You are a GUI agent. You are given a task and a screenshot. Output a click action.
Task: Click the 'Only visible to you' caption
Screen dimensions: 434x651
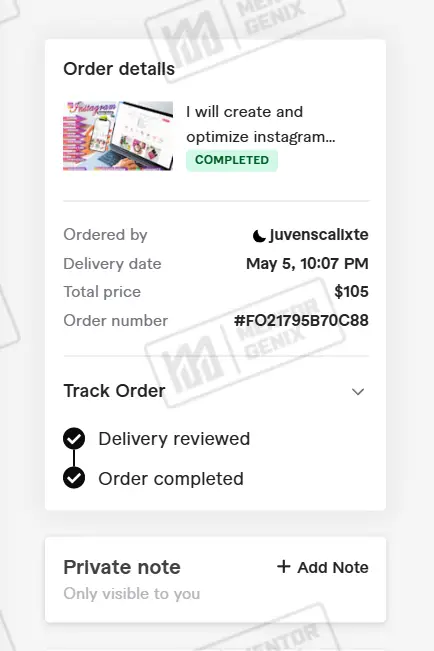click(x=132, y=594)
